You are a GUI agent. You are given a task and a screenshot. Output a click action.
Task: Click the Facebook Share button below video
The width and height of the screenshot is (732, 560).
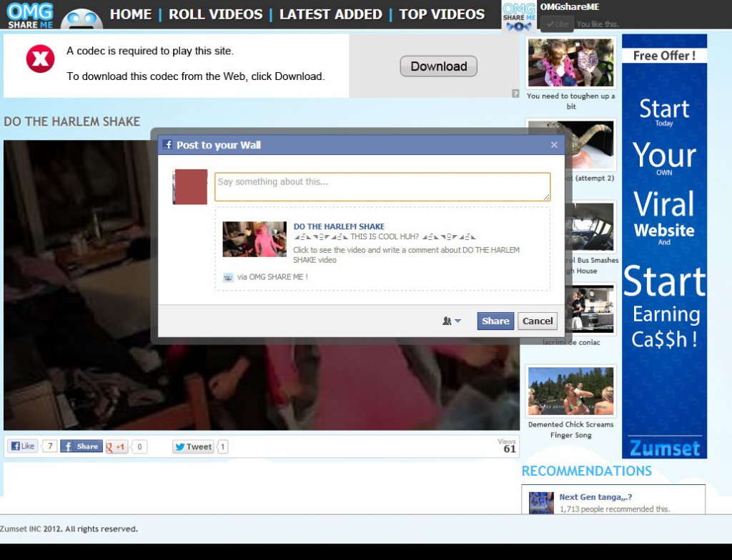(x=81, y=446)
